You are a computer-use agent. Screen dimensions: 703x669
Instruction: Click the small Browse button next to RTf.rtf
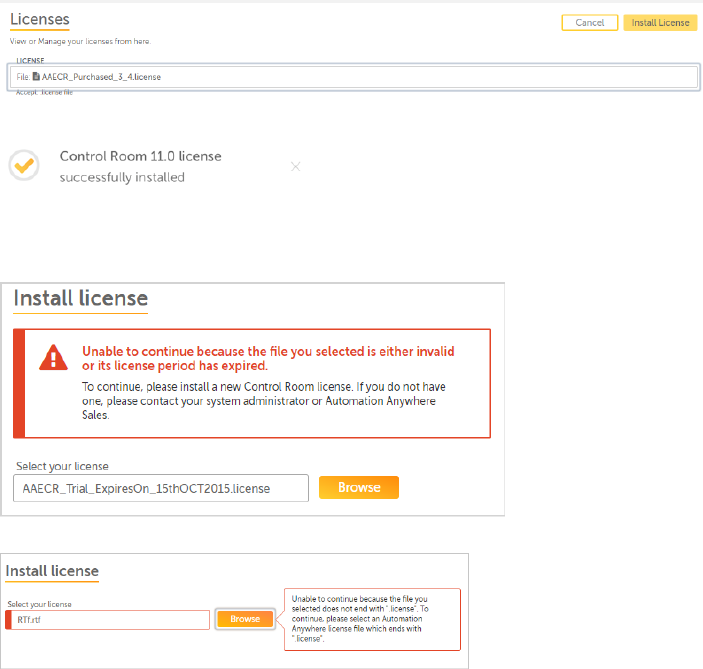point(245,619)
